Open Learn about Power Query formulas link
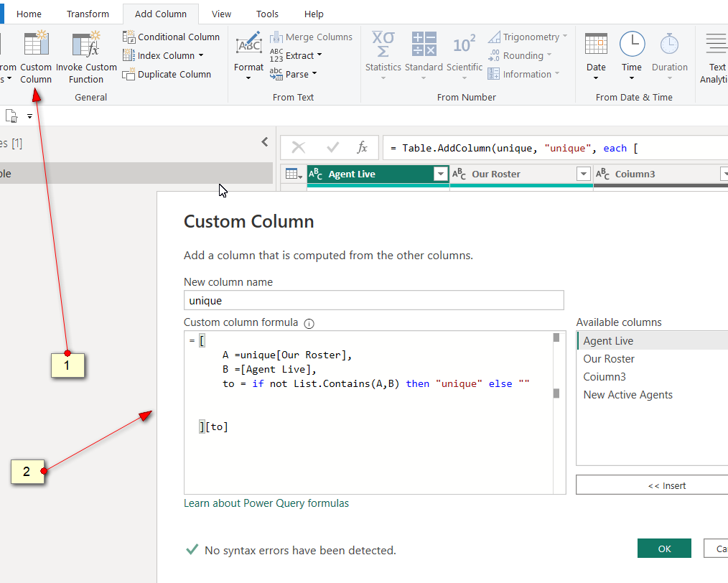The height and width of the screenshot is (583, 728). point(266,503)
